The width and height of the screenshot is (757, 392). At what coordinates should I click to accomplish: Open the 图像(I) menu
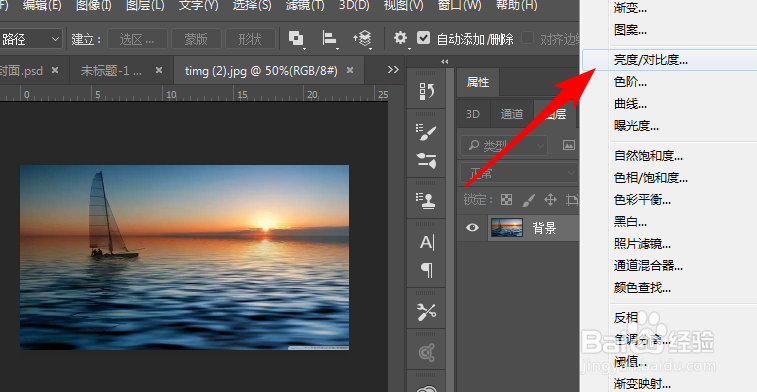point(94,6)
